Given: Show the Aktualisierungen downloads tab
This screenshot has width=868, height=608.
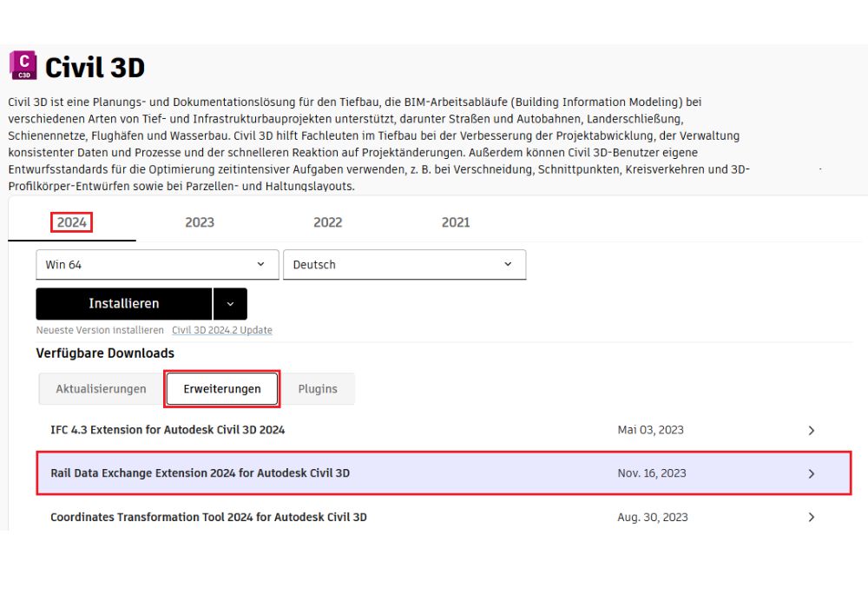Looking at the screenshot, I should 101,389.
